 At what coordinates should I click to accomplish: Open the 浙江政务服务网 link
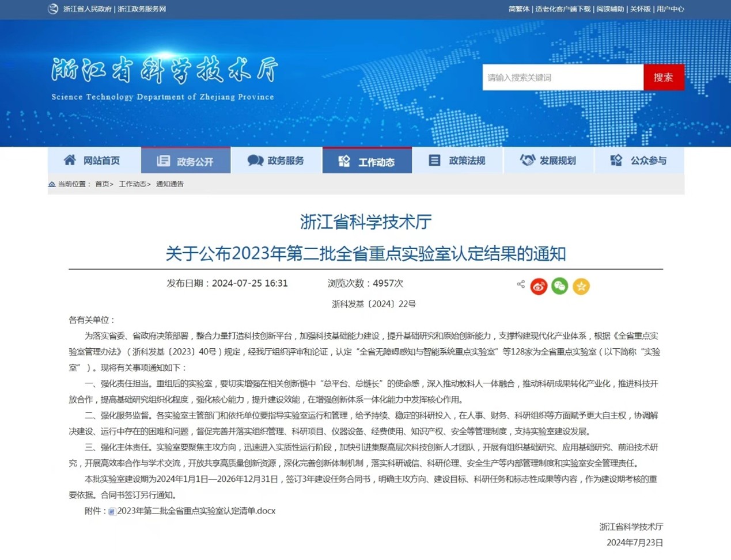(x=142, y=9)
